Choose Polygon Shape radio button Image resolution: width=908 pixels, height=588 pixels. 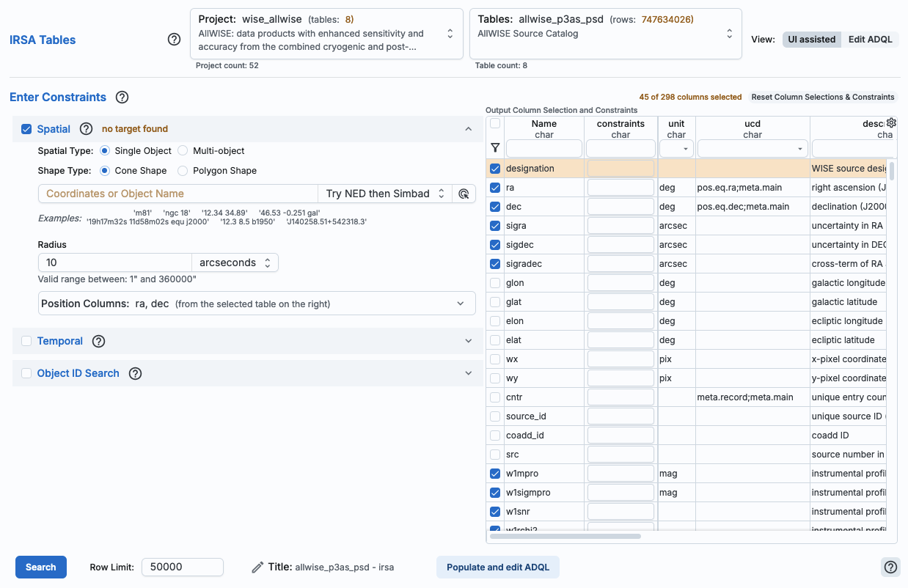[x=183, y=170]
